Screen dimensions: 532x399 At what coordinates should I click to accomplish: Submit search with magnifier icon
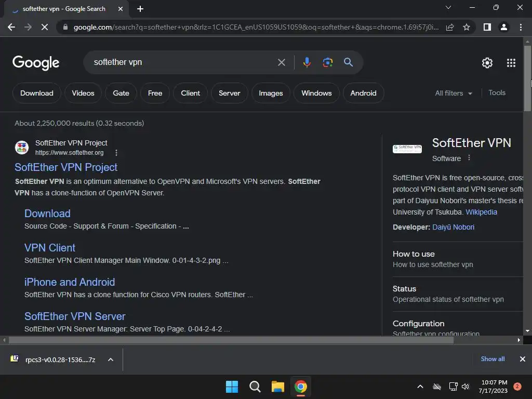pyautogui.click(x=348, y=62)
